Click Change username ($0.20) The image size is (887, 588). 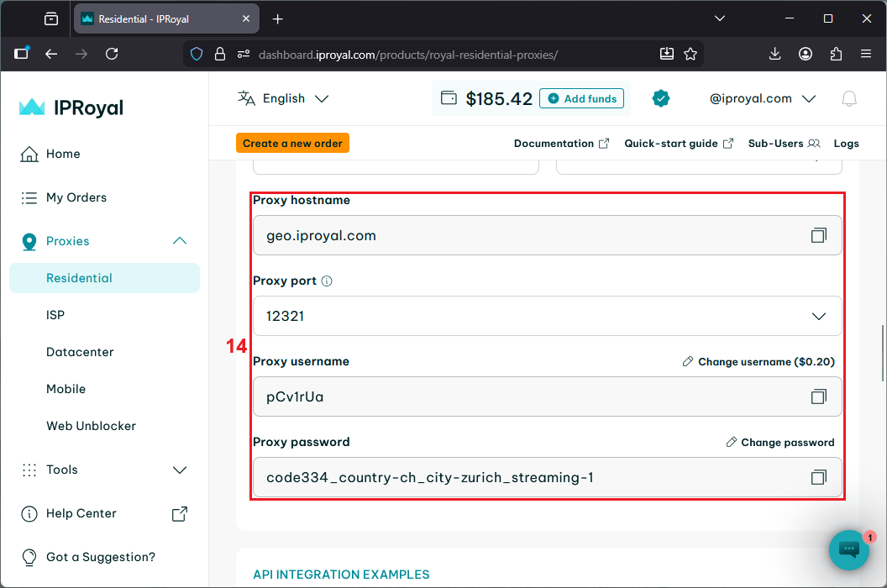click(758, 362)
